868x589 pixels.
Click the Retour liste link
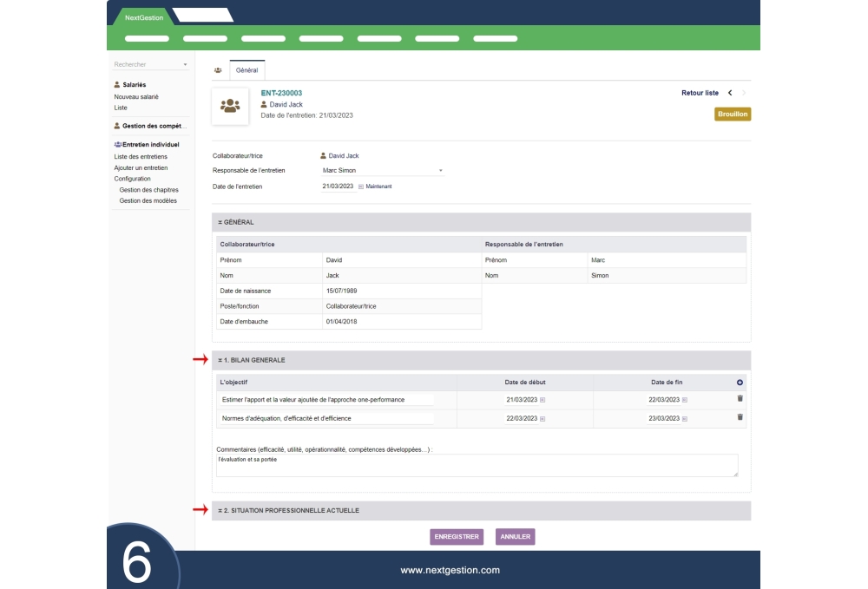[700, 93]
